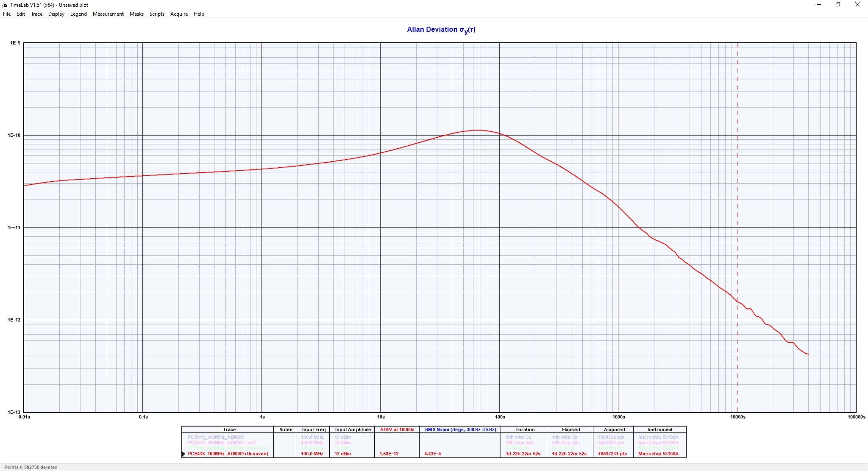The image size is (868, 471).
Task: Open the Help menu
Action: pos(199,14)
